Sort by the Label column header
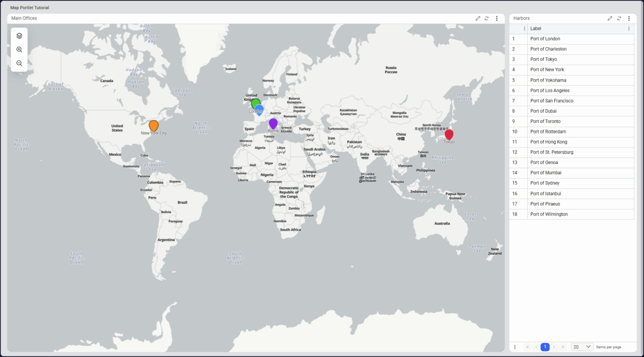 click(x=536, y=29)
